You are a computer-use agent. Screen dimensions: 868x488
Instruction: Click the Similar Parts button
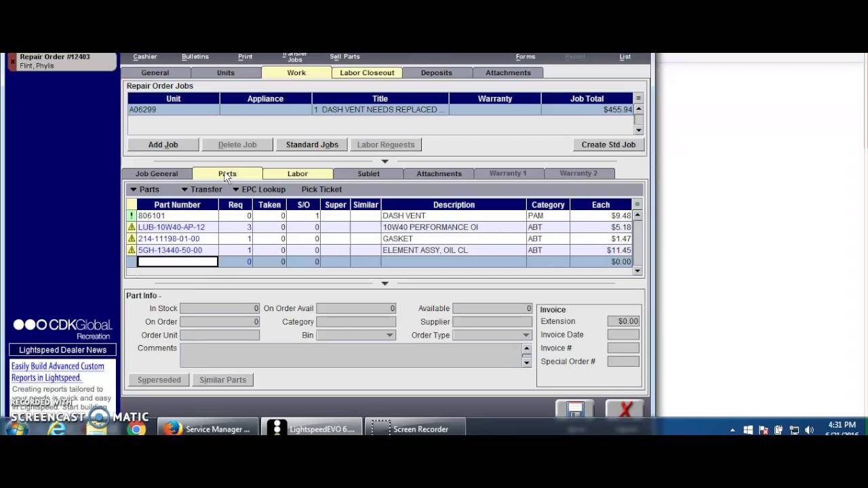pyautogui.click(x=222, y=380)
